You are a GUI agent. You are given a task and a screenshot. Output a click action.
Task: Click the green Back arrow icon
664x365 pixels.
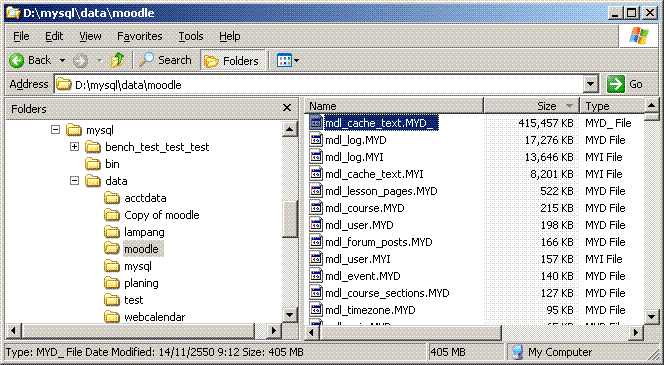[x=17, y=61]
